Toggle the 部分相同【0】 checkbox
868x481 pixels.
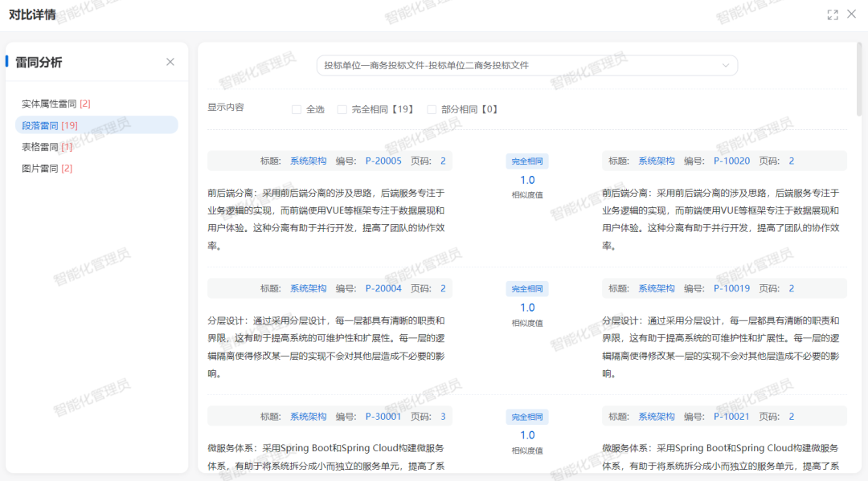tap(432, 109)
